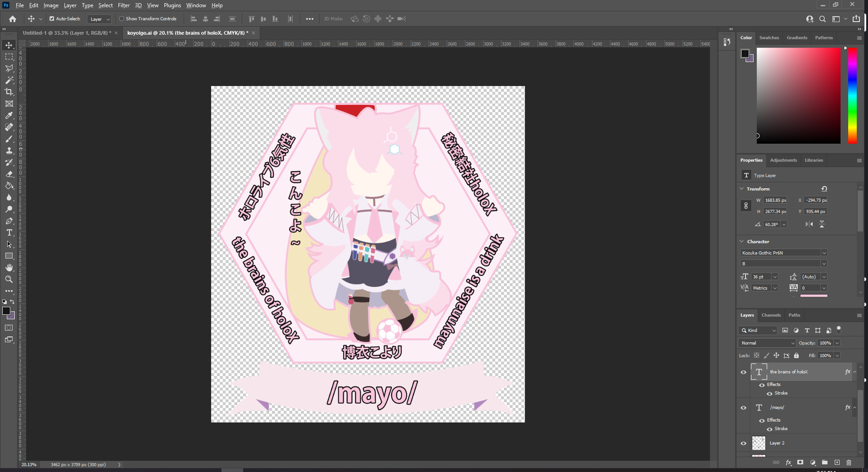868x472 pixels.
Task: Click the rainbow hue slider strip
Action: (x=852, y=95)
